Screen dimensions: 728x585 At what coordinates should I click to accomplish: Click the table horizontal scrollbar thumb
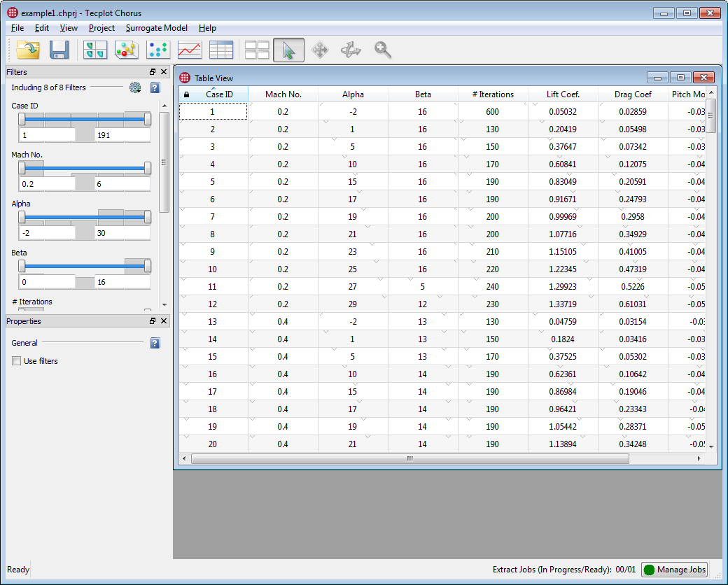410,459
